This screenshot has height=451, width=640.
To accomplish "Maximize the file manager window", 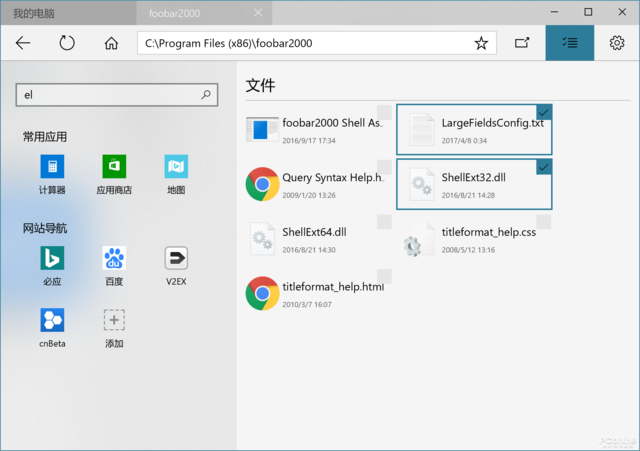I will tap(588, 12).
